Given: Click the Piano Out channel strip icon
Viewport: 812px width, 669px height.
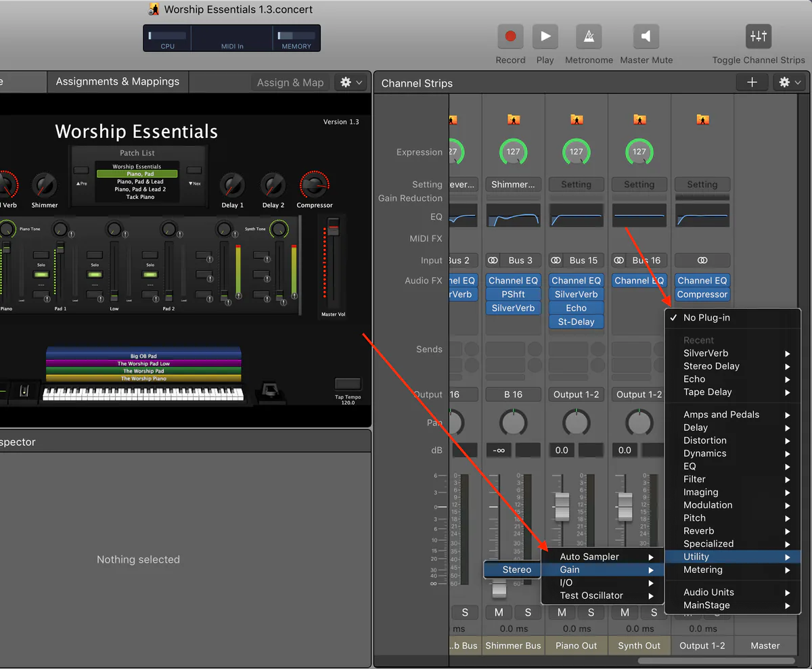Looking at the screenshot, I should (577, 120).
